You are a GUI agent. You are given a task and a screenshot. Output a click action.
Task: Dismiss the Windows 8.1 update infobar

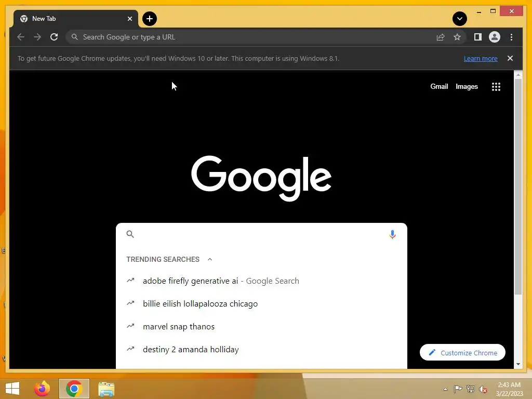point(510,58)
